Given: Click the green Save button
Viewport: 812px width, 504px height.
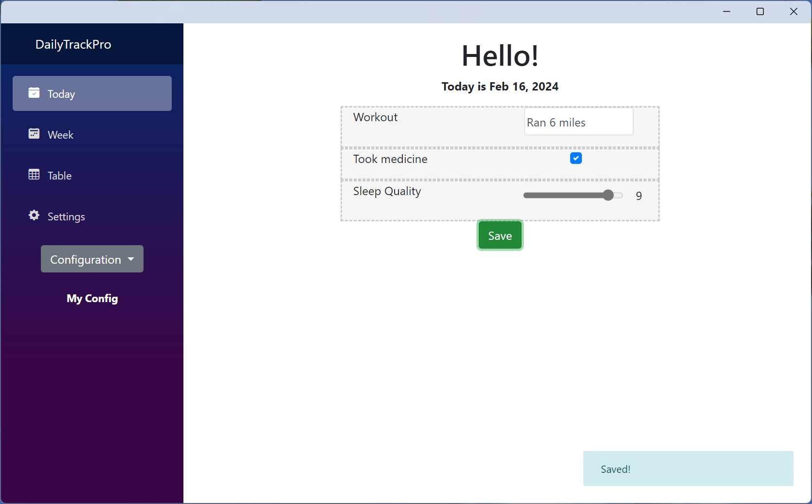Looking at the screenshot, I should tap(500, 235).
